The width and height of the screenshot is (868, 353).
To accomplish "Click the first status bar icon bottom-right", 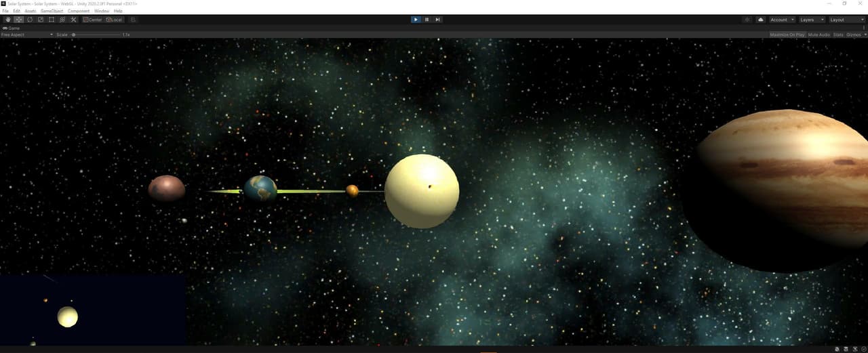I will coord(837,349).
